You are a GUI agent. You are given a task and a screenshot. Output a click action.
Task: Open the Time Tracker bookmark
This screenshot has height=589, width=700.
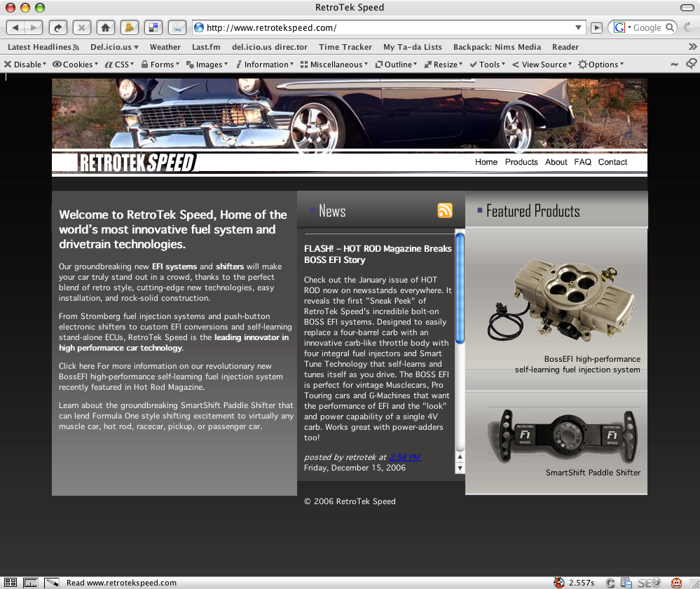(345, 47)
